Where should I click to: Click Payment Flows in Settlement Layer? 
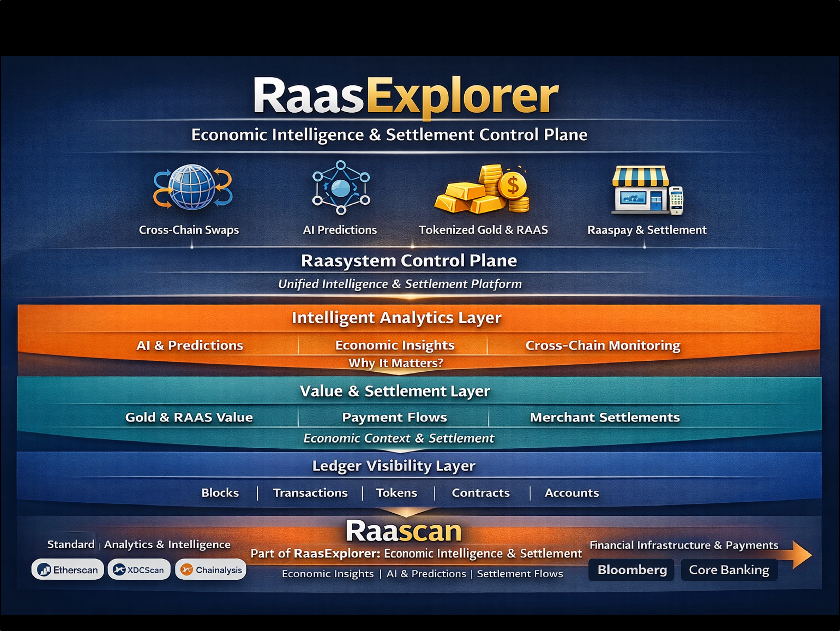pyautogui.click(x=394, y=417)
